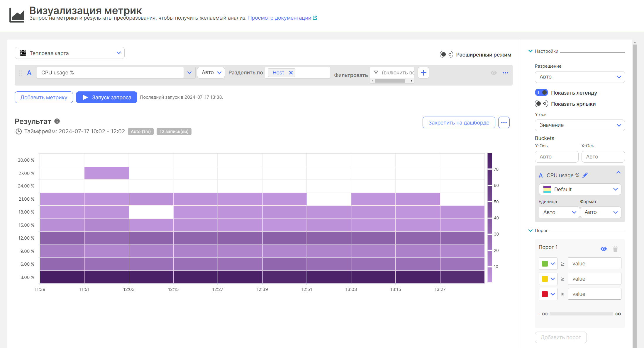Open the green threshold color picker
The height and width of the screenshot is (348, 644).
click(x=548, y=264)
